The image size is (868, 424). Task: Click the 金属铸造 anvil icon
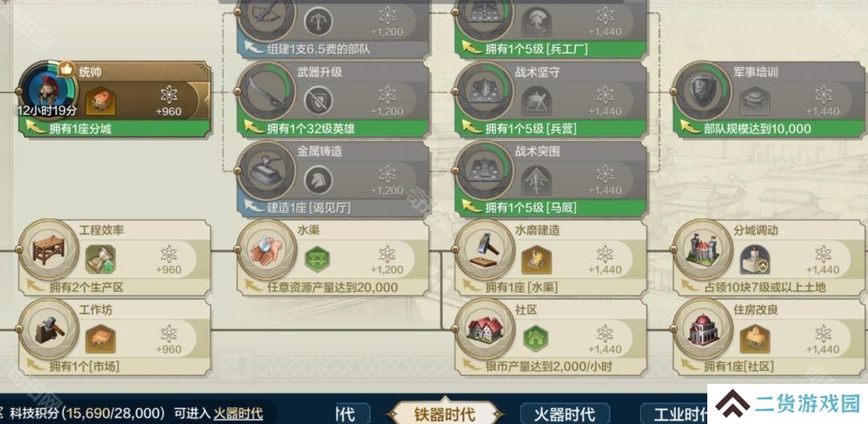pyautogui.click(x=266, y=169)
